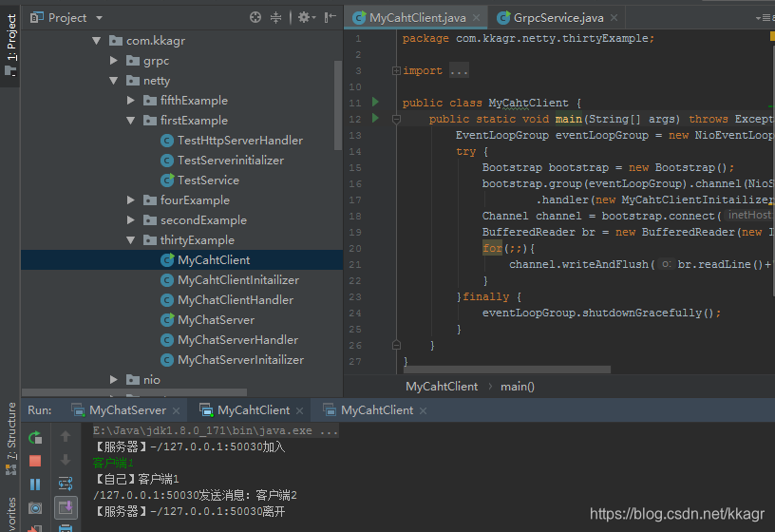
Task: Select MyChatClientHandler class
Action: click(x=227, y=299)
